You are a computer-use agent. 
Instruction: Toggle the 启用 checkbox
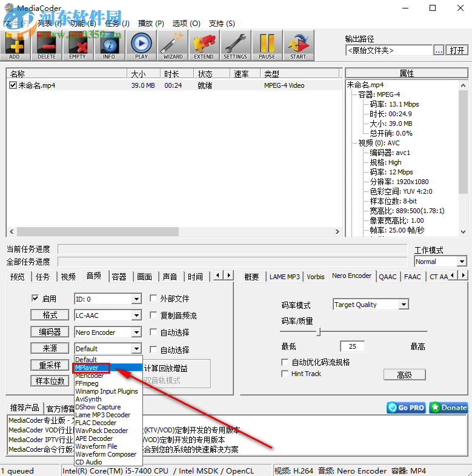coord(35,299)
